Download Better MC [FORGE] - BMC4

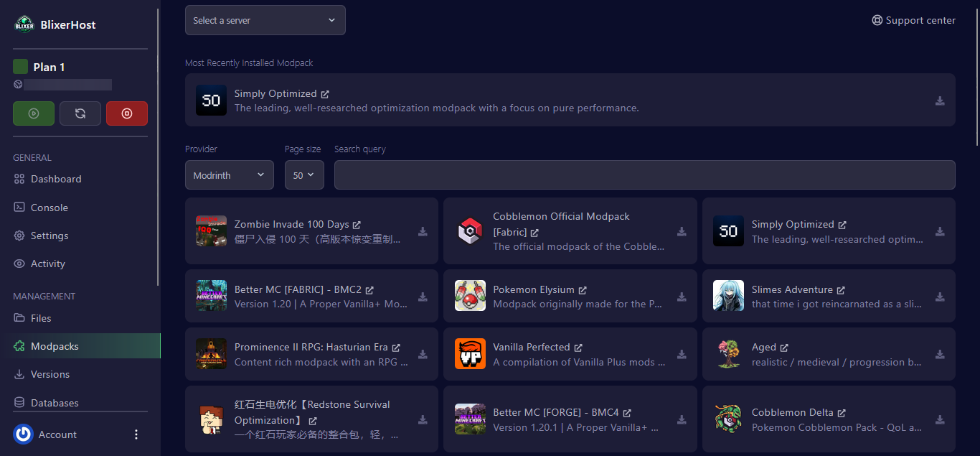coord(682,419)
